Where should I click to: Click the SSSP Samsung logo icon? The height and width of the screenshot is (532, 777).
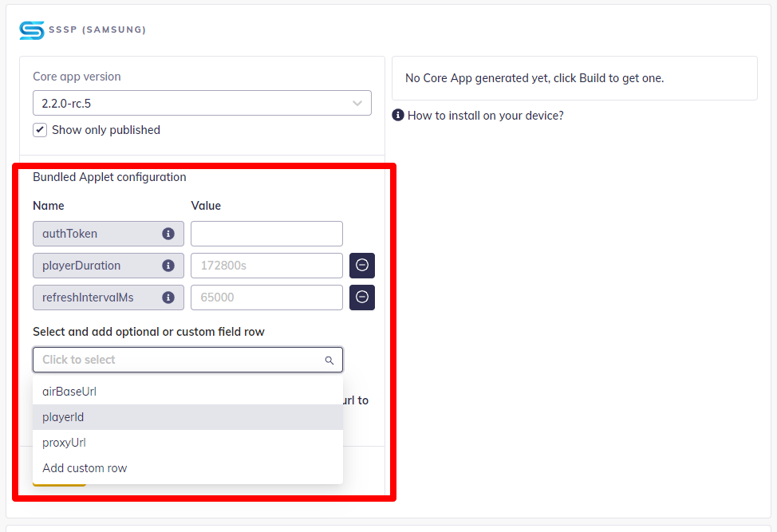click(32, 30)
